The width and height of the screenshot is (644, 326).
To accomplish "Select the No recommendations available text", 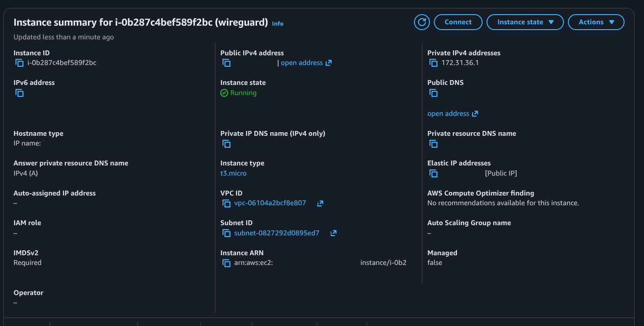I will pos(503,203).
